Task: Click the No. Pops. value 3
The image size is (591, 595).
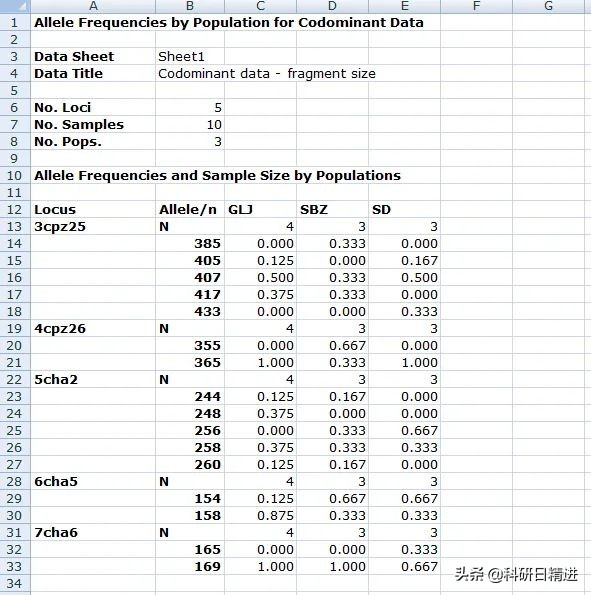Action: point(190,142)
